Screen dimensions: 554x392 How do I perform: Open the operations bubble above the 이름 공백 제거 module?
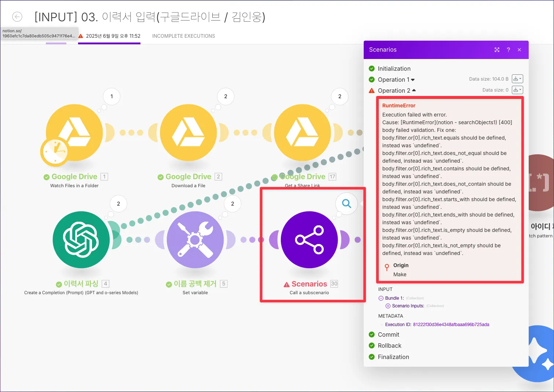coord(232,204)
